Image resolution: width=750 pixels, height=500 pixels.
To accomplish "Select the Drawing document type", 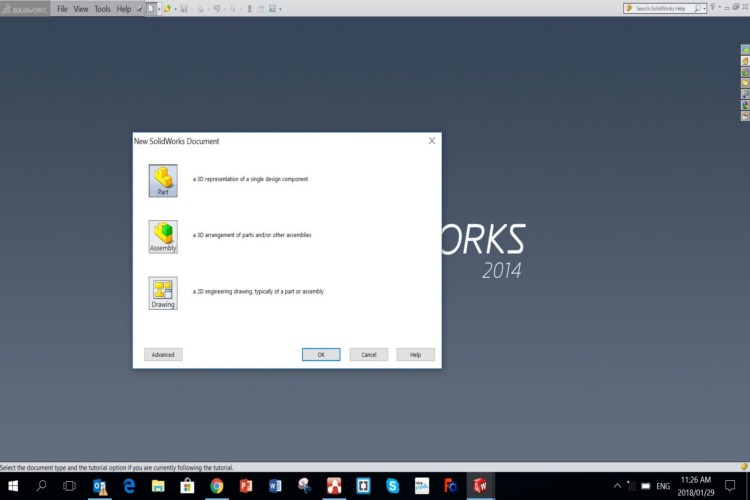I will (x=163, y=293).
